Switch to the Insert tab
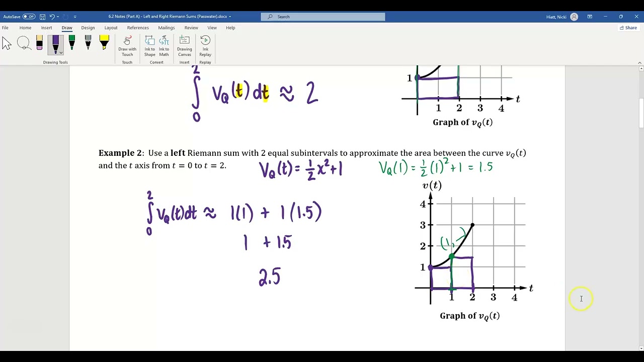The image size is (644, 362). 46,28
